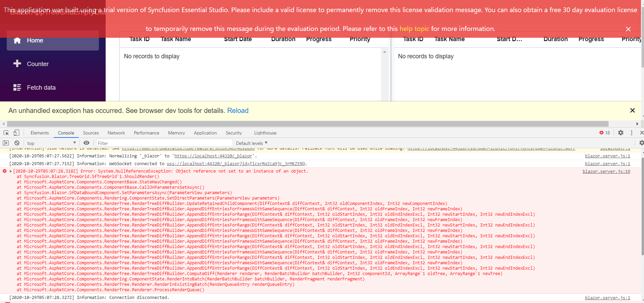
Task: Click the console Filter input field
Action: click(x=164, y=143)
